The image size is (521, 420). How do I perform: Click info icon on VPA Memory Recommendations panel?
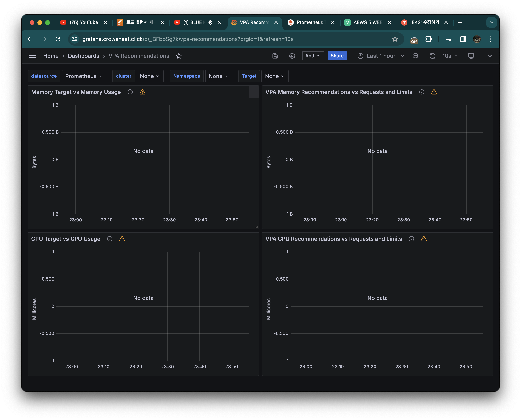[x=421, y=92]
